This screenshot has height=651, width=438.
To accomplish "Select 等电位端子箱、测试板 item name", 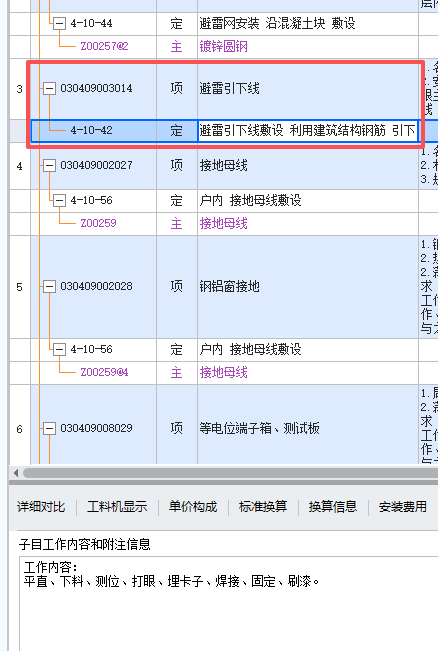I will tap(259, 428).
